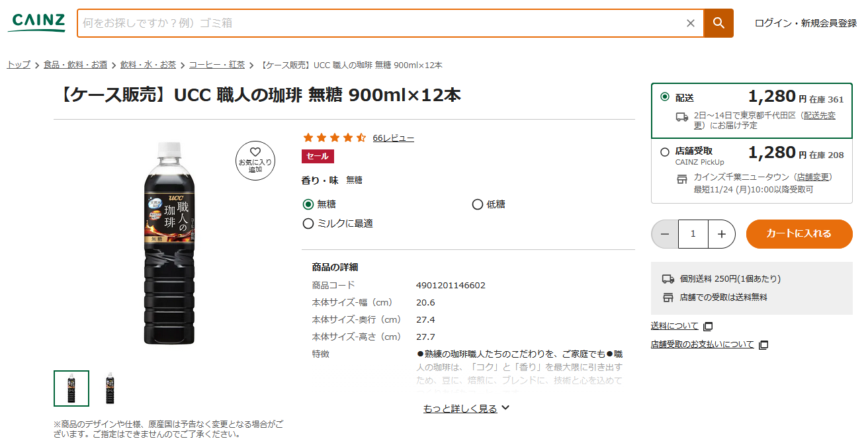Open 店舗受取のお支払いについて external link icon
The width and height of the screenshot is (868, 447).
[x=763, y=345]
